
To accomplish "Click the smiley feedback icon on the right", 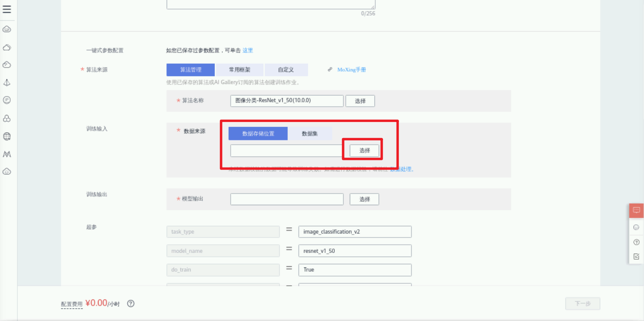I will (636, 227).
